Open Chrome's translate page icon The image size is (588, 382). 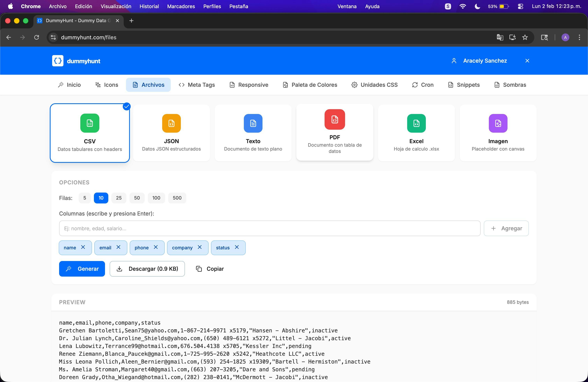[x=500, y=37]
